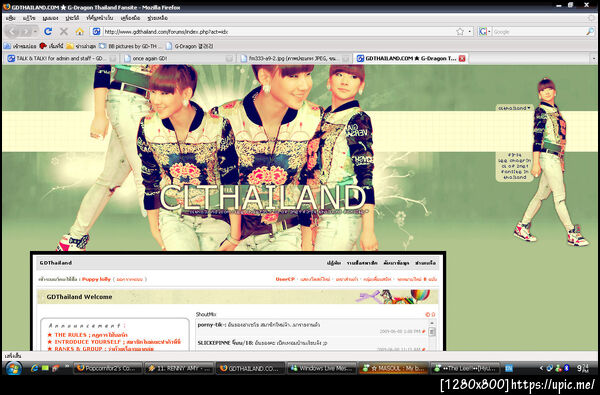Open the UserCP link
Viewport: 600px width, 395px height.
[x=285, y=279]
